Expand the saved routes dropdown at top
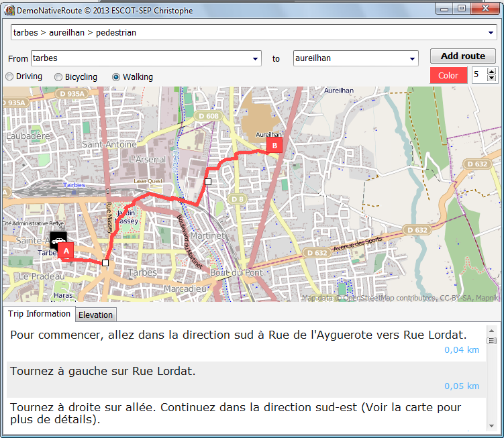The image size is (504, 438). (x=491, y=33)
